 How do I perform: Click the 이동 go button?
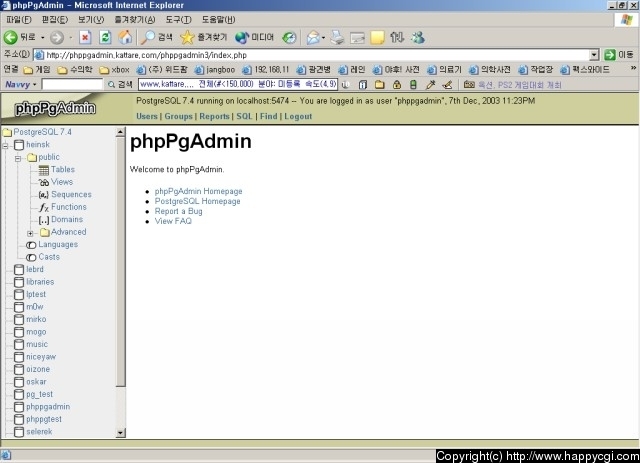[x=619, y=55]
